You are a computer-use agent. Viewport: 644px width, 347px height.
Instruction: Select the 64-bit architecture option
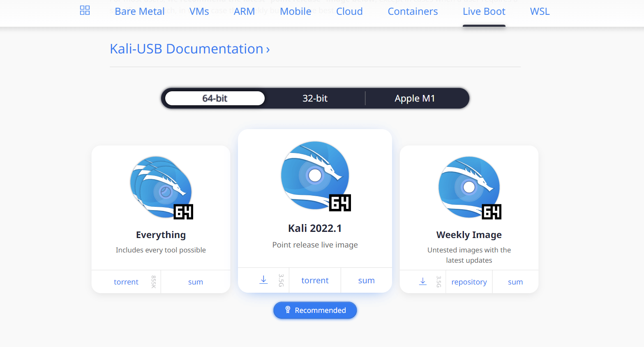tap(214, 98)
